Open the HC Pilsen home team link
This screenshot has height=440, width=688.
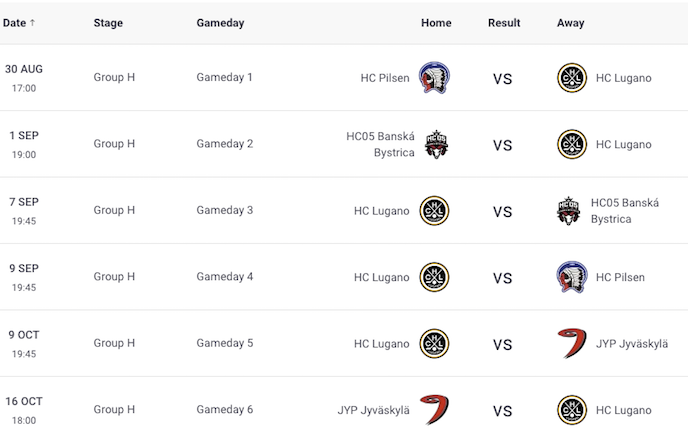point(385,78)
